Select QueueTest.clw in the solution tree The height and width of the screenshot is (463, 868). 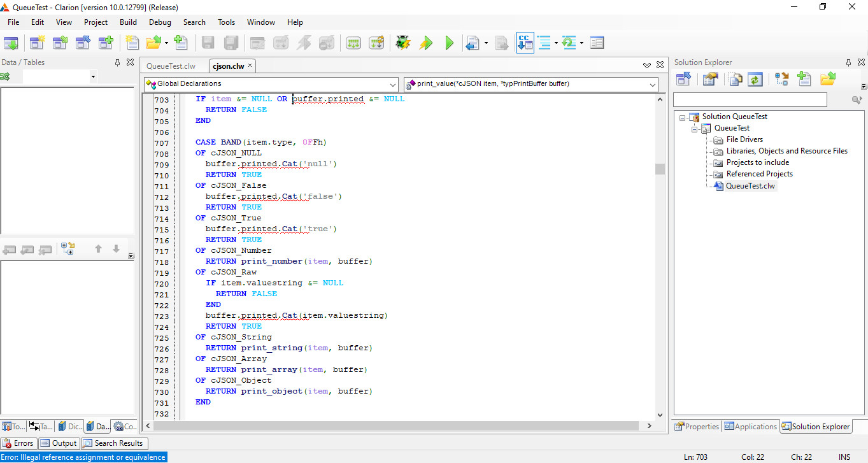[750, 186]
